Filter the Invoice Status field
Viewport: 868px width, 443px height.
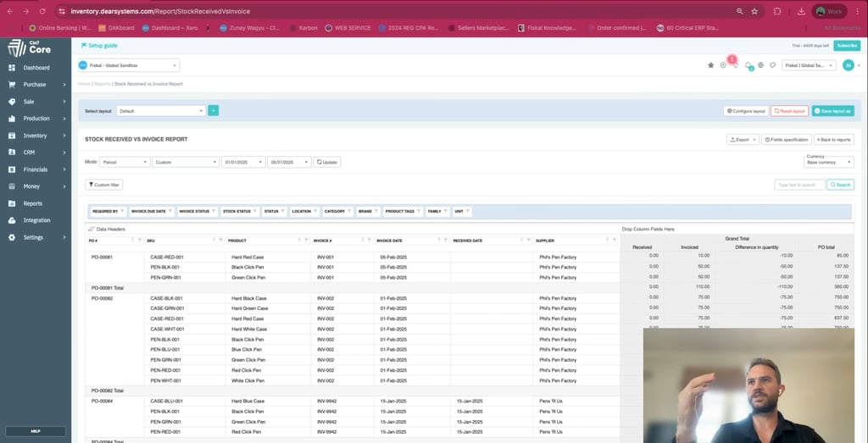pos(214,211)
